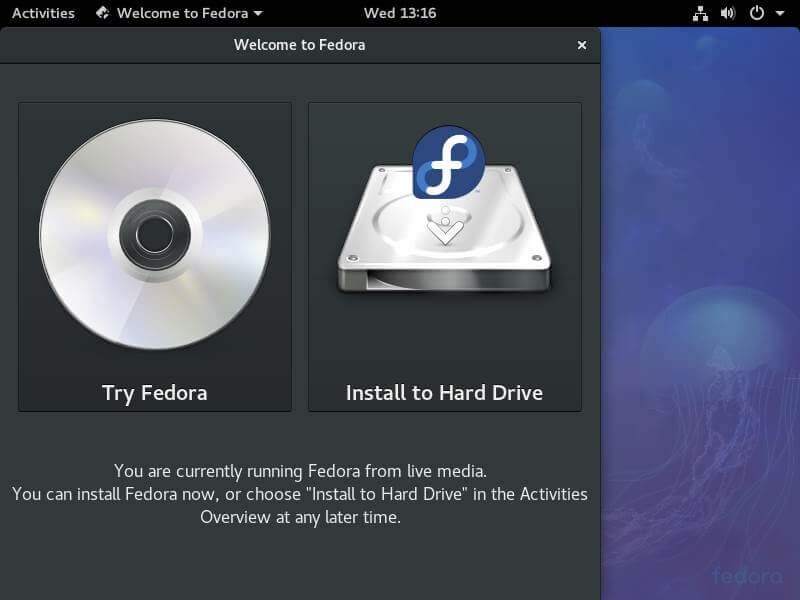Click the wired network status icon
The image size is (800, 600).
point(700,13)
